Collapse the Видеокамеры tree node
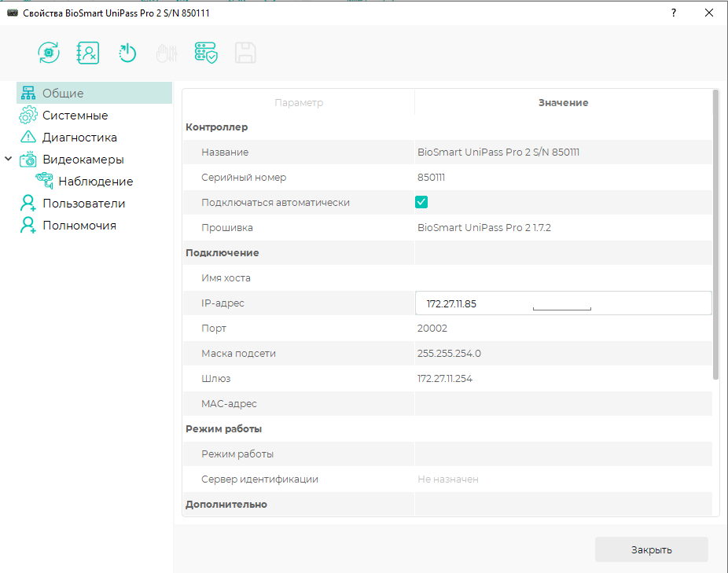 [9, 159]
